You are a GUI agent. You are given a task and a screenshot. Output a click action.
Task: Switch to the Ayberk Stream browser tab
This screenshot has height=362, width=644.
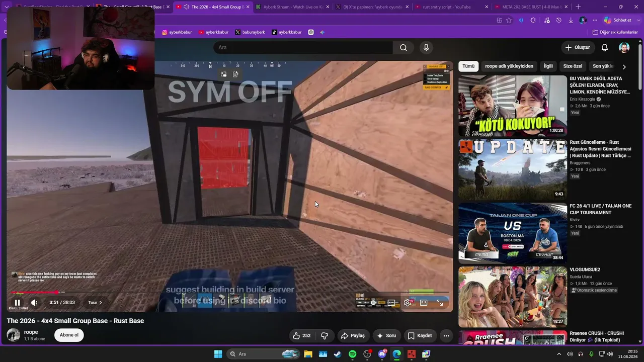tap(293, 7)
